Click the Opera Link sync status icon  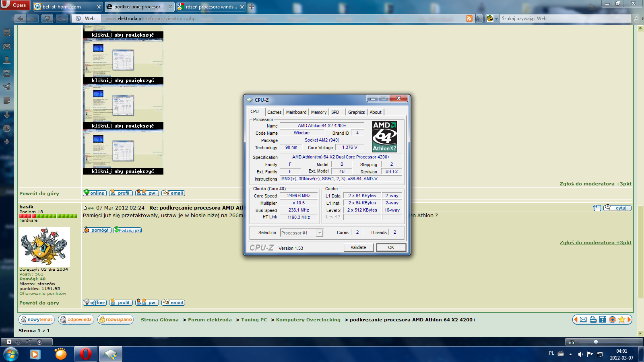click(19, 342)
